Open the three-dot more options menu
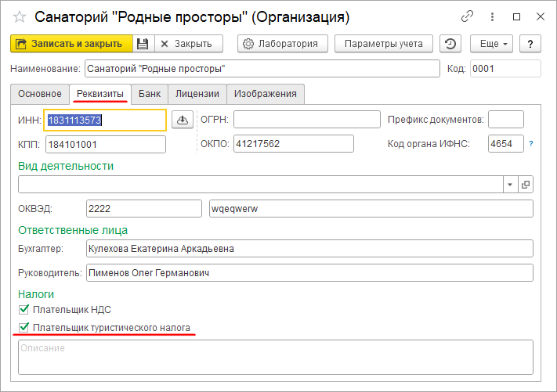The image size is (557, 392). [x=492, y=16]
